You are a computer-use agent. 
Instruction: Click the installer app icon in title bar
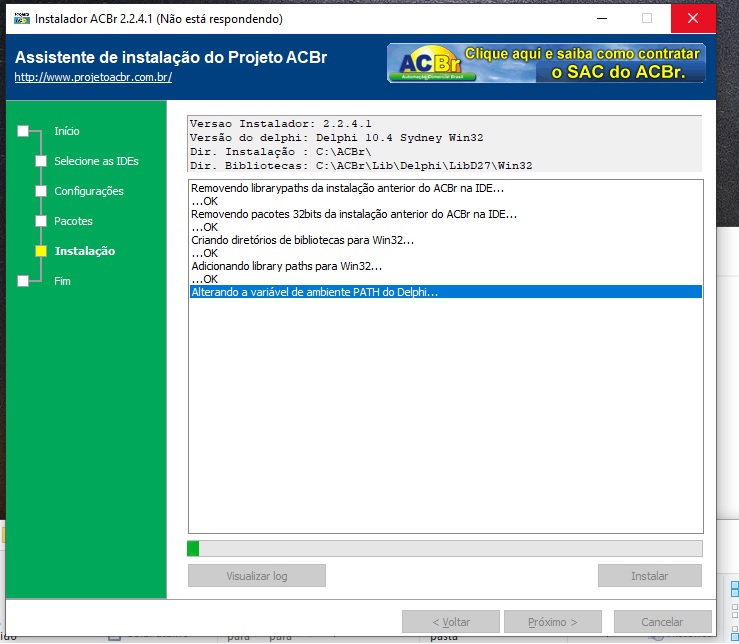(x=22, y=18)
